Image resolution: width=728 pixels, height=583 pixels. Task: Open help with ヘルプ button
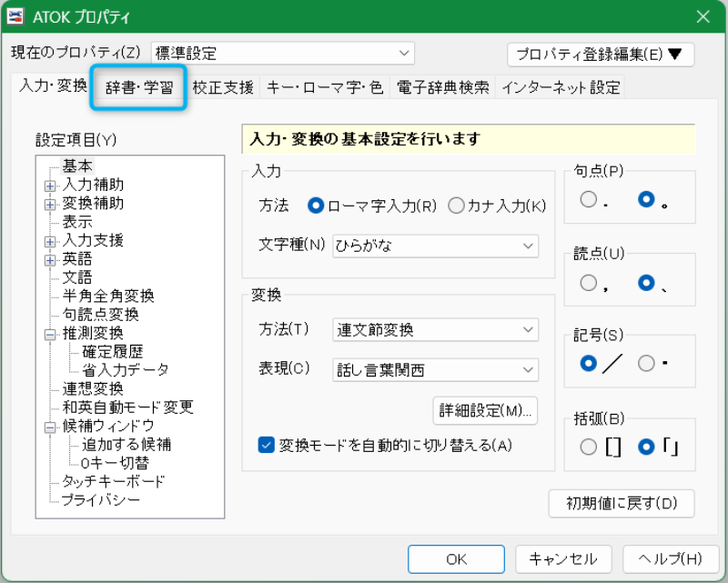671,558
